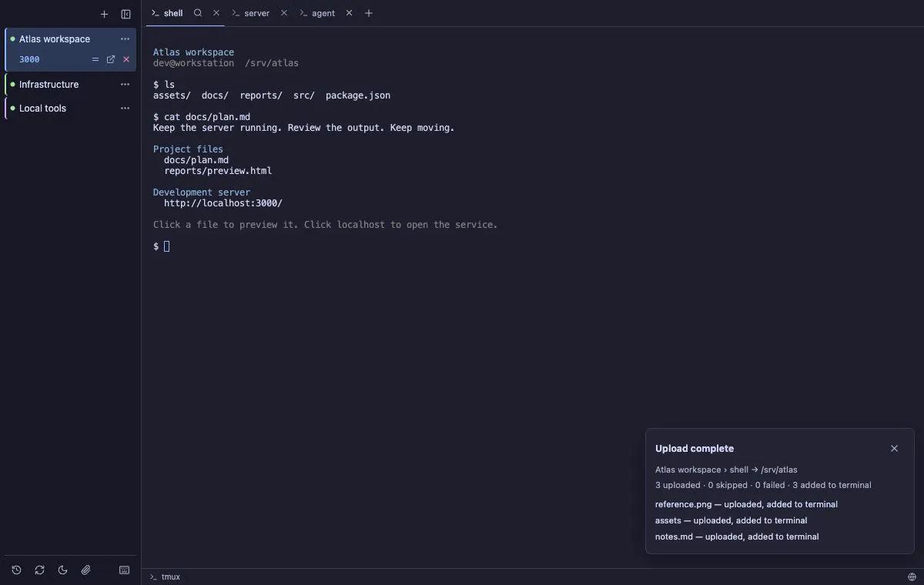Open the Local tools options menu
The image size is (924, 585).
125,109
